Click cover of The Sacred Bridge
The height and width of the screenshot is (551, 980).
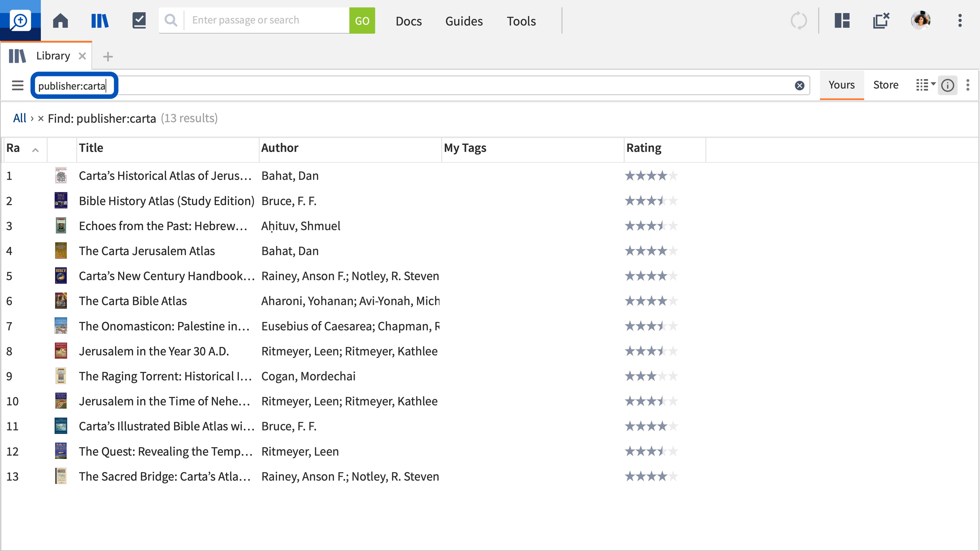tap(61, 477)
